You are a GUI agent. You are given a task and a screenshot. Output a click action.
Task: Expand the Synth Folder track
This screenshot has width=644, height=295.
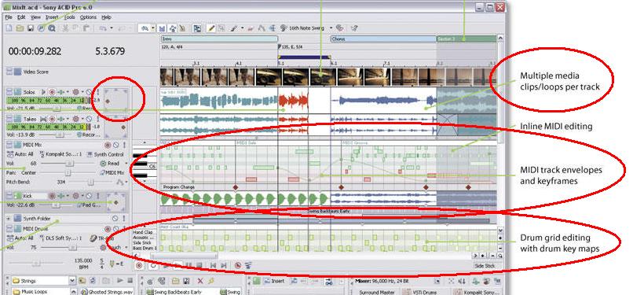pyautogui.click(x=9, y=219)
